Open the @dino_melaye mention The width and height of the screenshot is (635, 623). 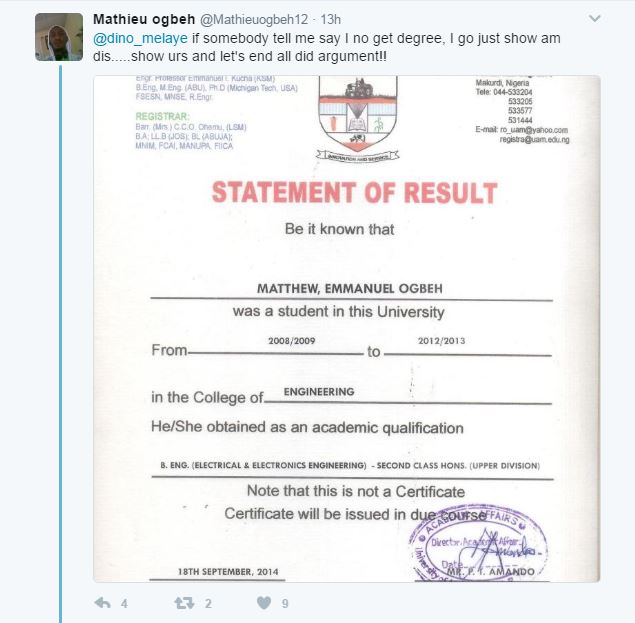(x=133, y=38)
